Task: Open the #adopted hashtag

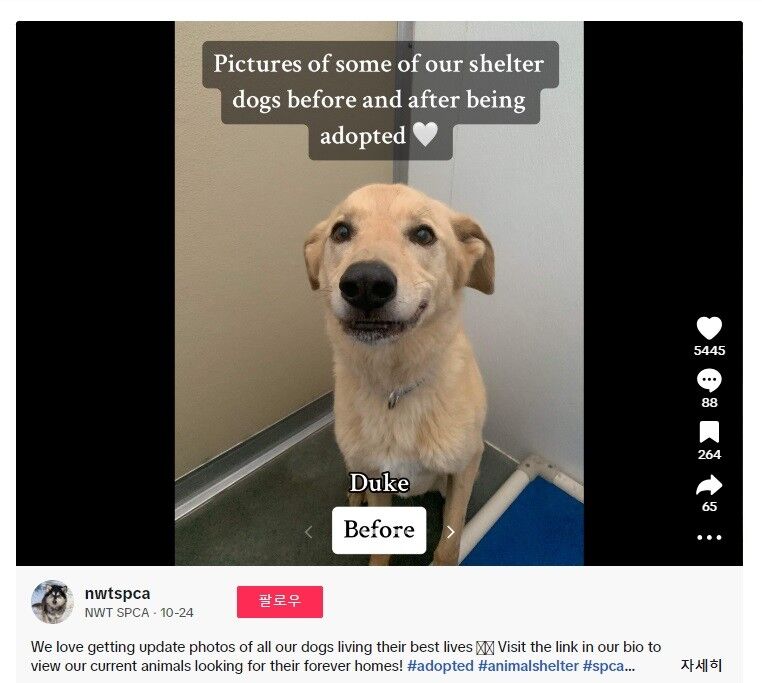Action: click(x=440, y=665)
